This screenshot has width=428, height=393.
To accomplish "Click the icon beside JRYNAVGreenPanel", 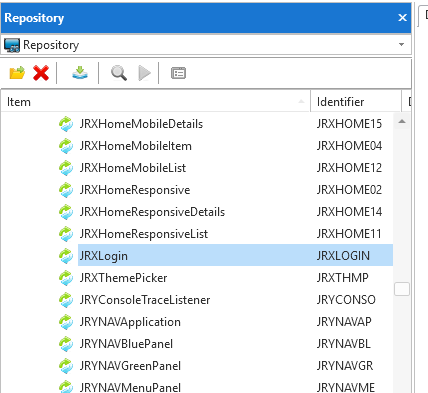I will [66, 366].
